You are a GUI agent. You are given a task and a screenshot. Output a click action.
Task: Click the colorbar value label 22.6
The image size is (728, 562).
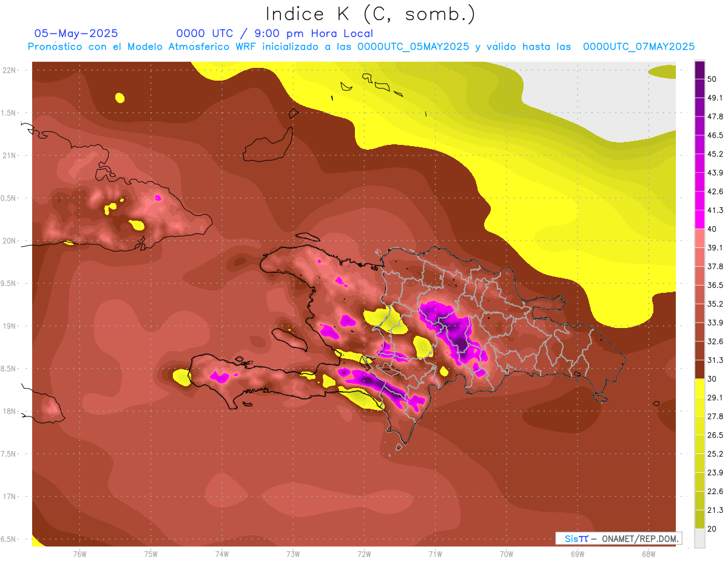pos(715,492)
